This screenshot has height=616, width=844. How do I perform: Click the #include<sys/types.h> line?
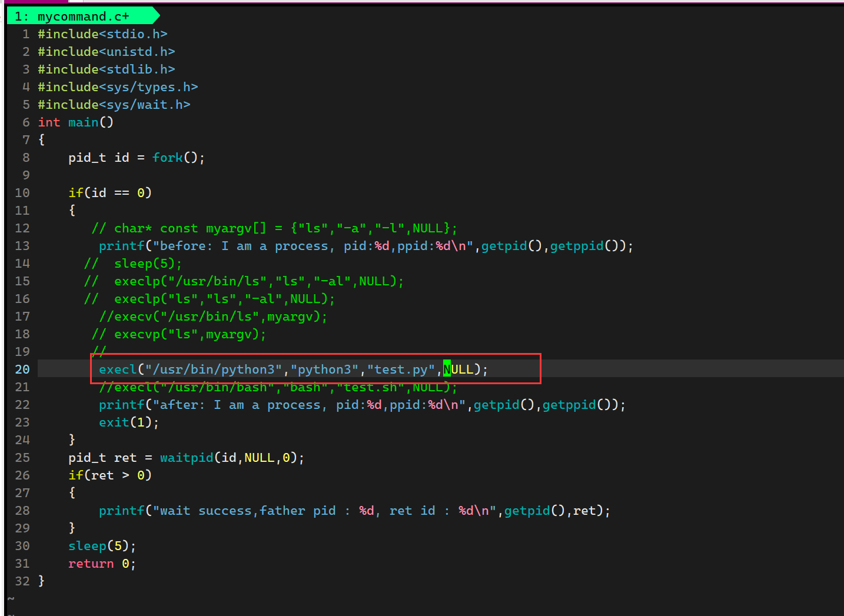click(x=118, y=87)
